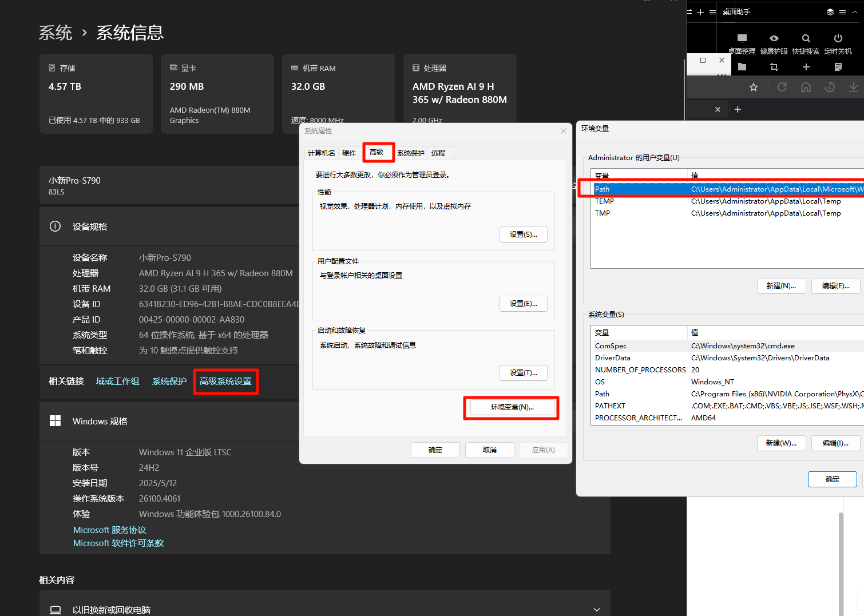Select the DriverData system variable row
The width and height of the screenshot is (864, 616).
coord(728,357)
